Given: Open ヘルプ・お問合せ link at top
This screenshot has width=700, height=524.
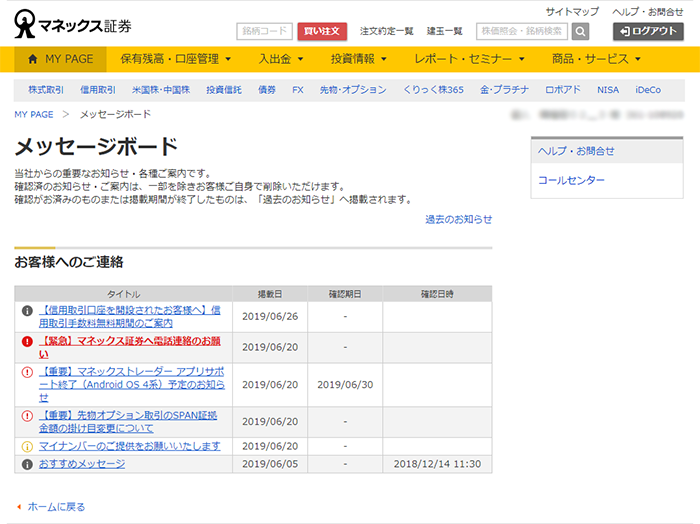Looking at the screenshot, I should coord(648,12).
